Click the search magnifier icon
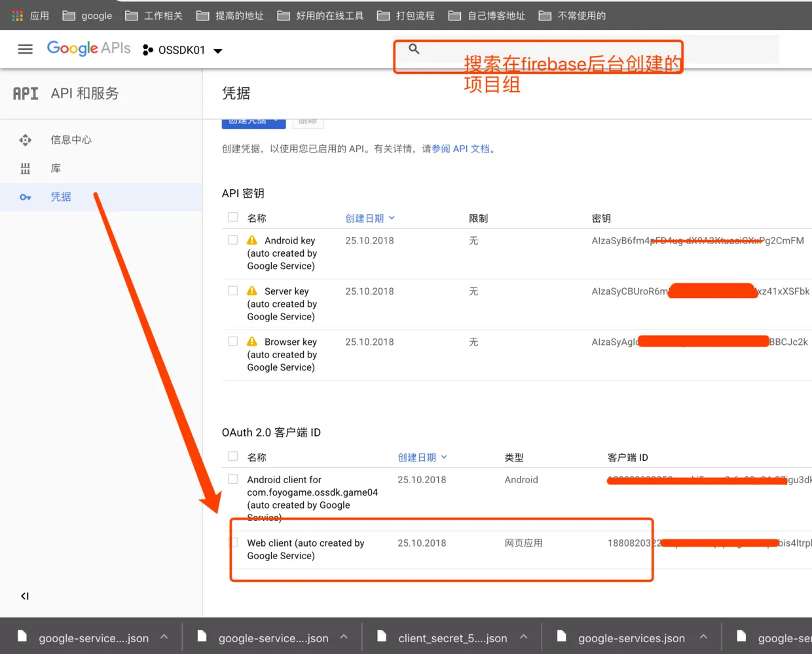 (414, 48)
